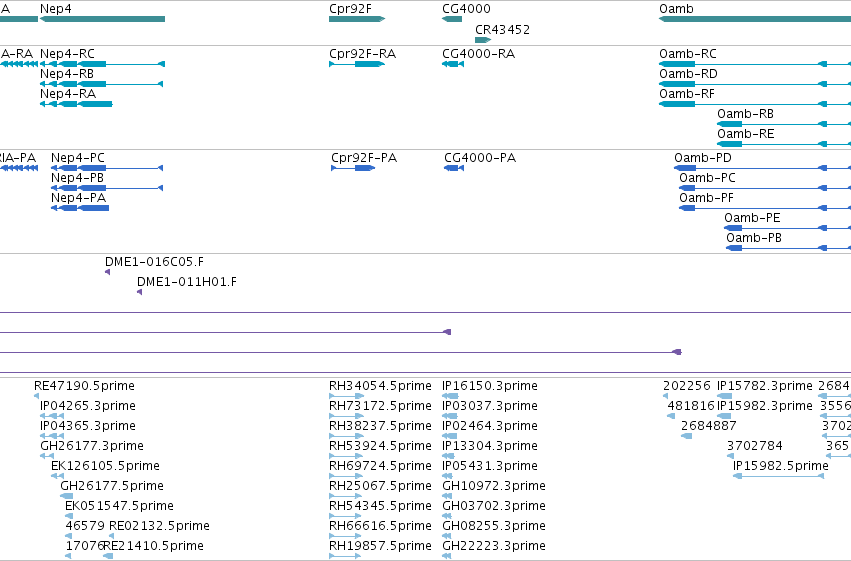851x561 pixels.
Task: Select the EK051547.5prime EST label
Action: point(119,506)
